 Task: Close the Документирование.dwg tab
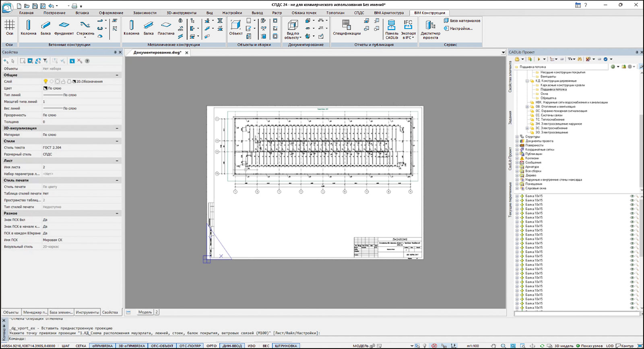coord(187,53)
